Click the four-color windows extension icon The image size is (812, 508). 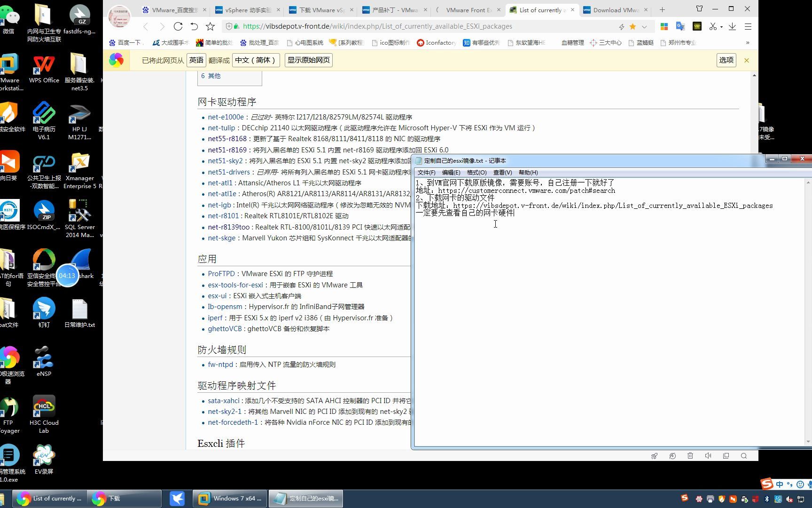(664, 26)
